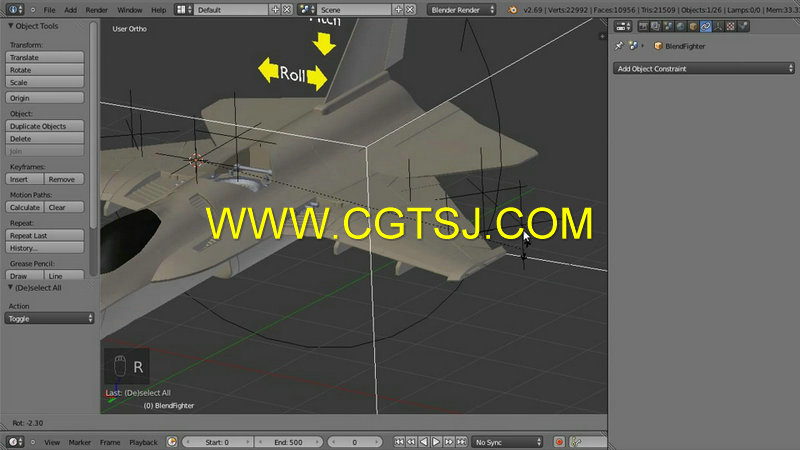The width and height of the screenshot is (800, 450).
Task: Open the timeline View menu
Action: tap(52, 442)
